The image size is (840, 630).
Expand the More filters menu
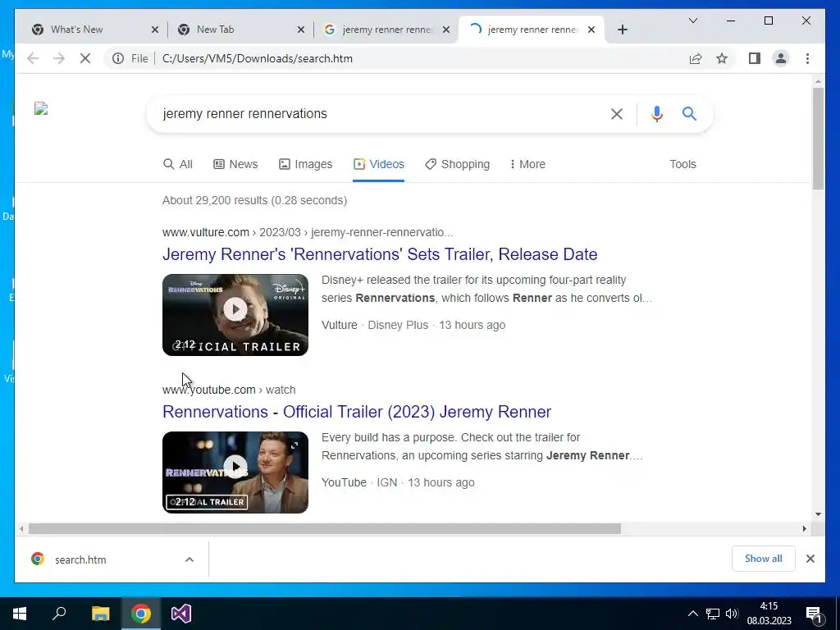527,164
